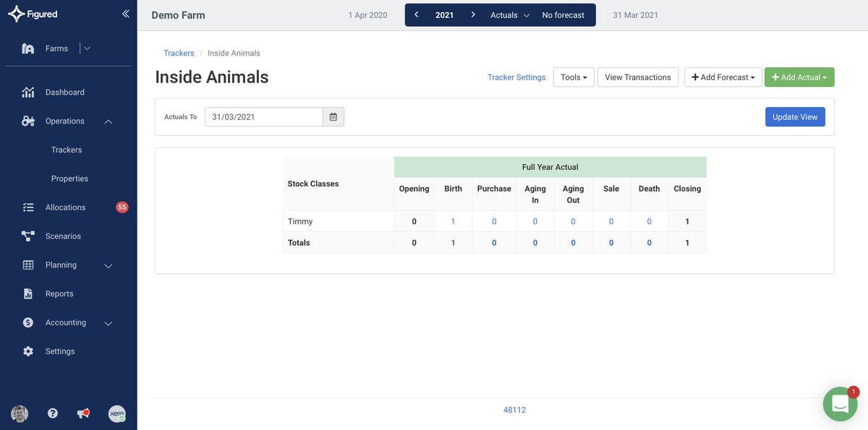Collapse the Operations menu chevron

point(109,121)
